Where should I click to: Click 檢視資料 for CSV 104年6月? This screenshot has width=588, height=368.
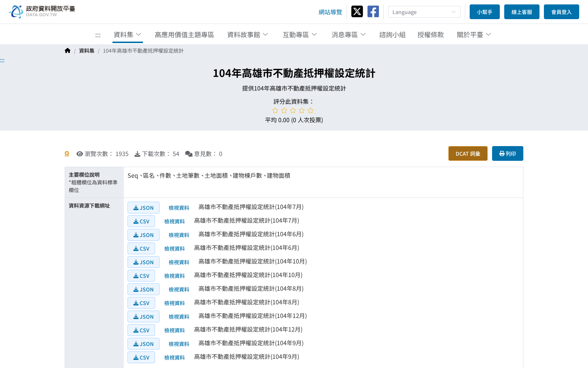pyautogui.click(x=175, y=249)
